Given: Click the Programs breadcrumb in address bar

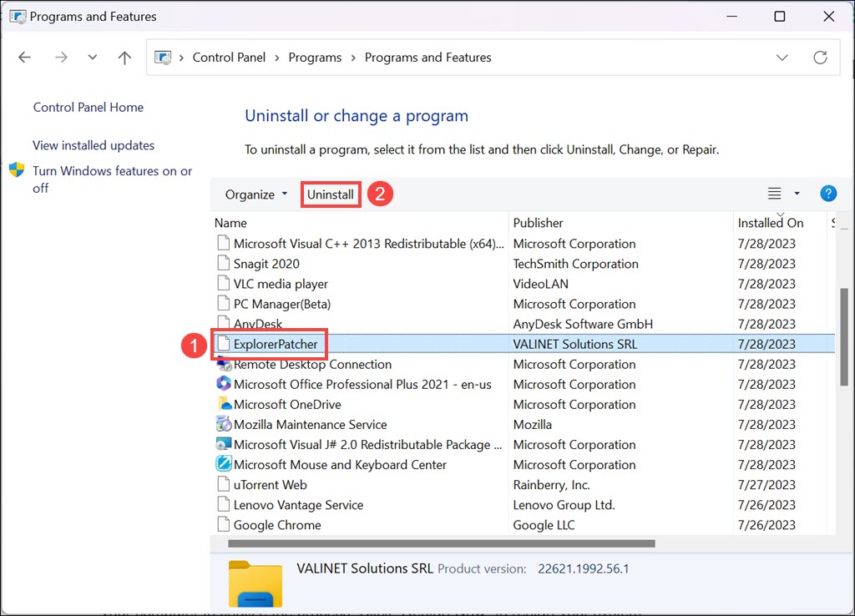Looking at the screenshot, I should tap(315, 58).
